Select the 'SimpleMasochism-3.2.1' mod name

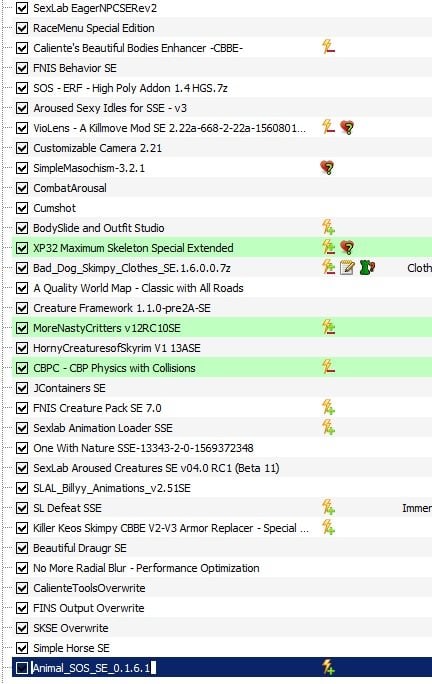point(89,168)
